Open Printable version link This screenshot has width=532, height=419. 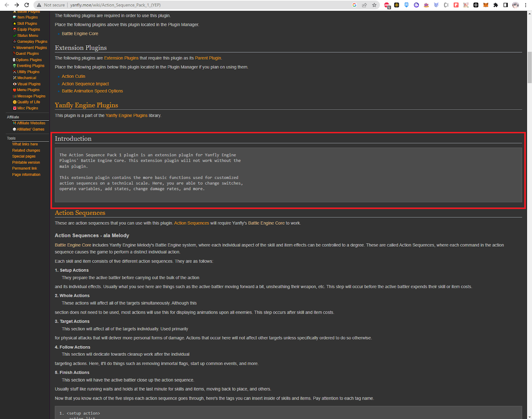pyautogui.click(x=26, y=162)
